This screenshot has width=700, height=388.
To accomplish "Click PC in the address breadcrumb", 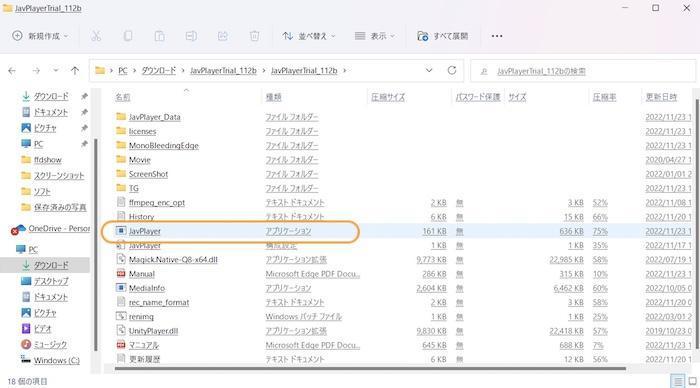I will (x=122, y=71).
